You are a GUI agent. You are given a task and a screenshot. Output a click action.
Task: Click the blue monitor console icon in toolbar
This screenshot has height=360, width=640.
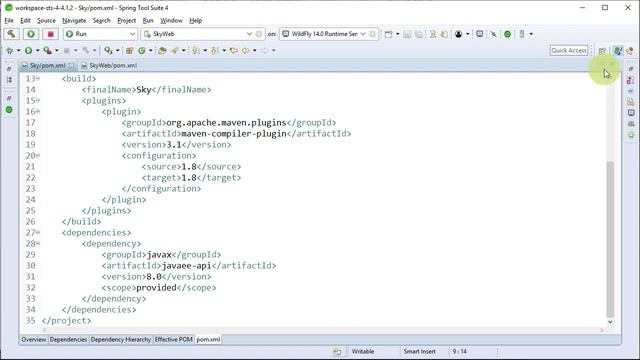(480, 34)
